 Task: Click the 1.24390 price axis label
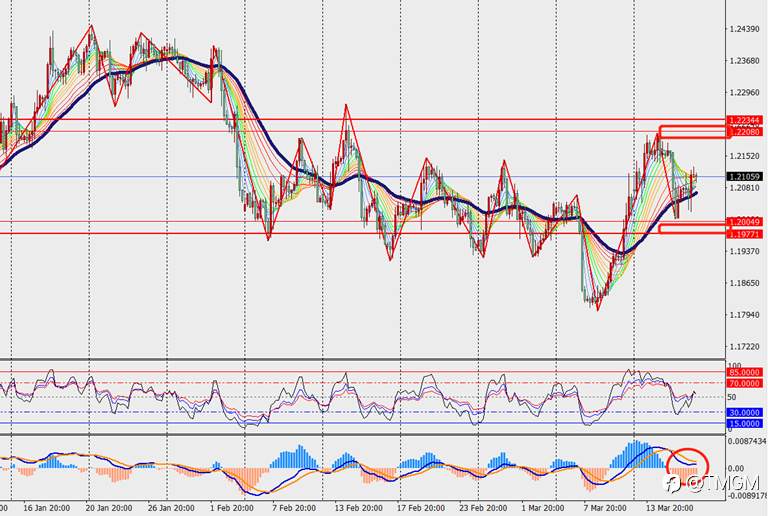coord(744,29)
